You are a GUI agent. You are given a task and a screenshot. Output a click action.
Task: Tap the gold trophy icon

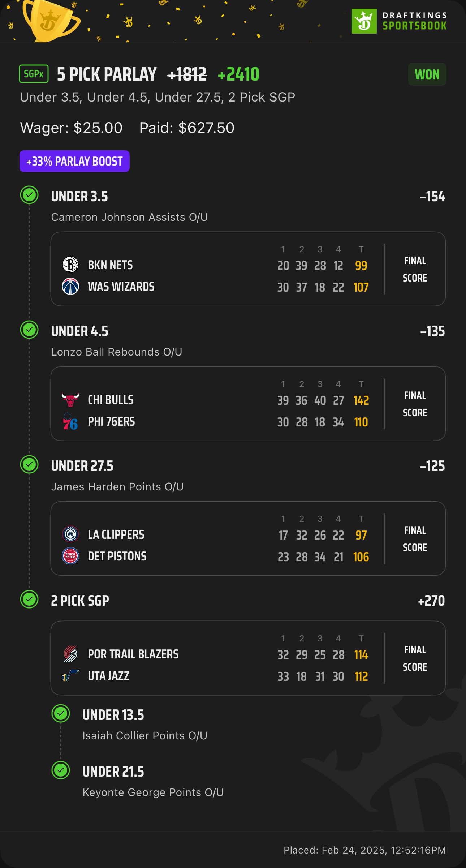[x=50, y=20]
